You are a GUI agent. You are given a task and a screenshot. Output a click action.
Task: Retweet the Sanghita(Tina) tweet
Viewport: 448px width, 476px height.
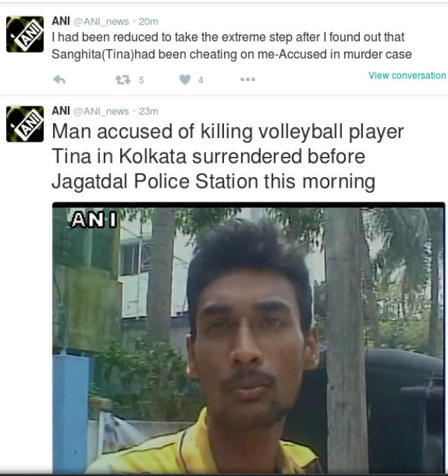pyautogui.click(x=123, y=80)
